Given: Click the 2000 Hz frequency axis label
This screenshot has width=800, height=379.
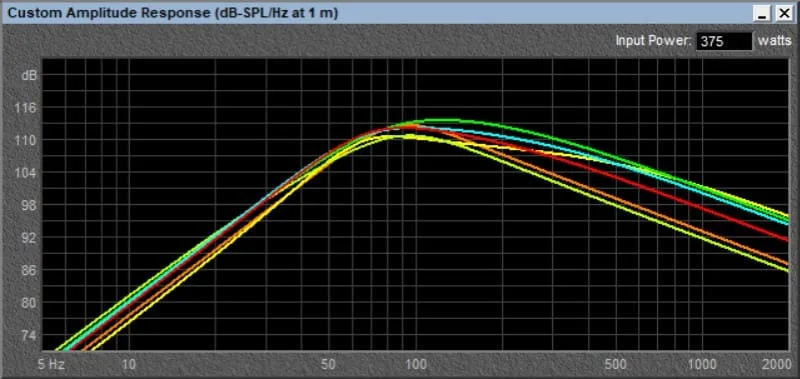Looking at the screenshot, I should 776,365.
